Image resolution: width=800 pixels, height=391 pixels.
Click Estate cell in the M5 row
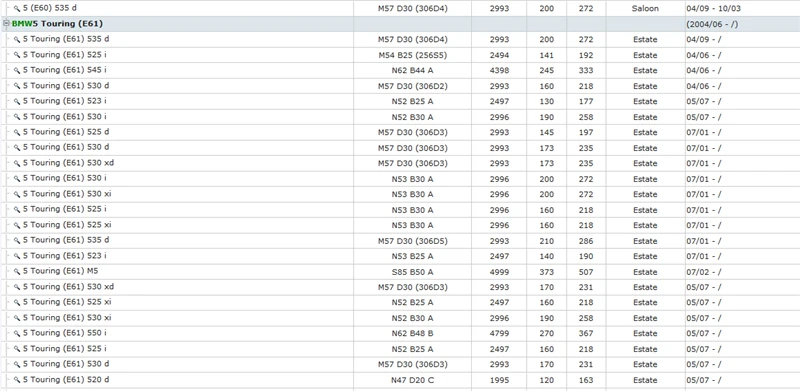click(645, 272)
